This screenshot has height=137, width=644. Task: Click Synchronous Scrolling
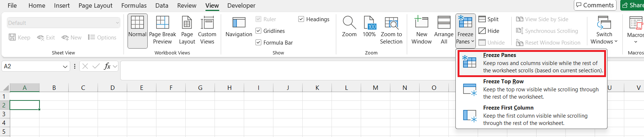pyautogui.click(x=547, y=31)
